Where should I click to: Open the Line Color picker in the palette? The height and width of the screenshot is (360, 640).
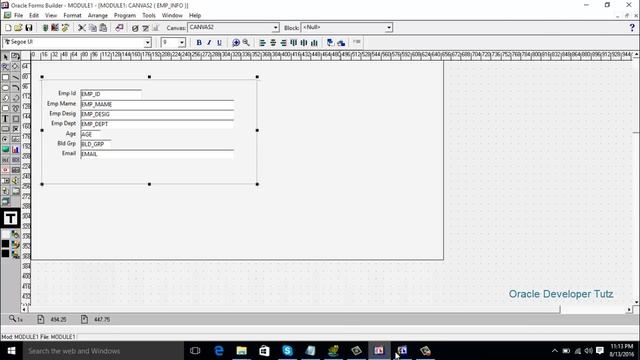pyautogui.click(x=16, y=244)
